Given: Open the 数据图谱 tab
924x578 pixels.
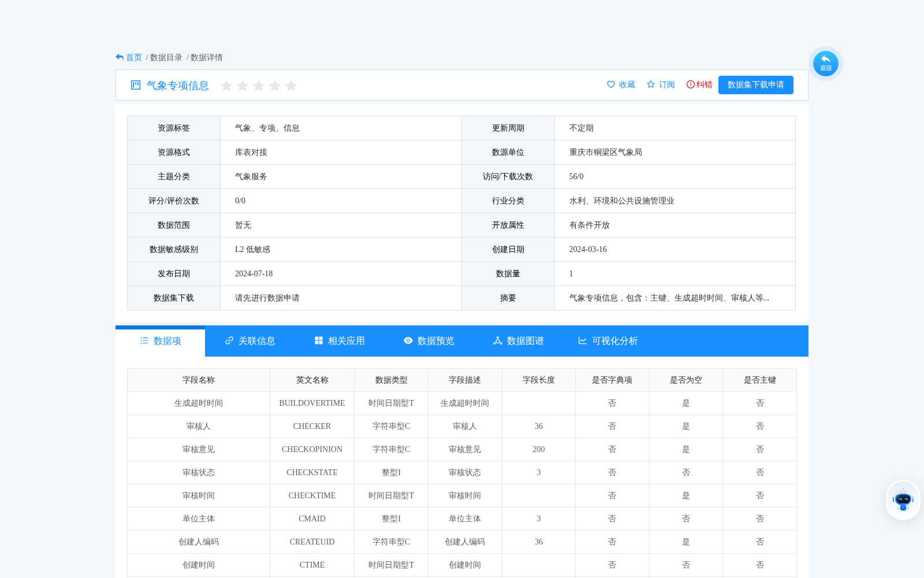Looking at the screenshot, I should tap(518, 341).
